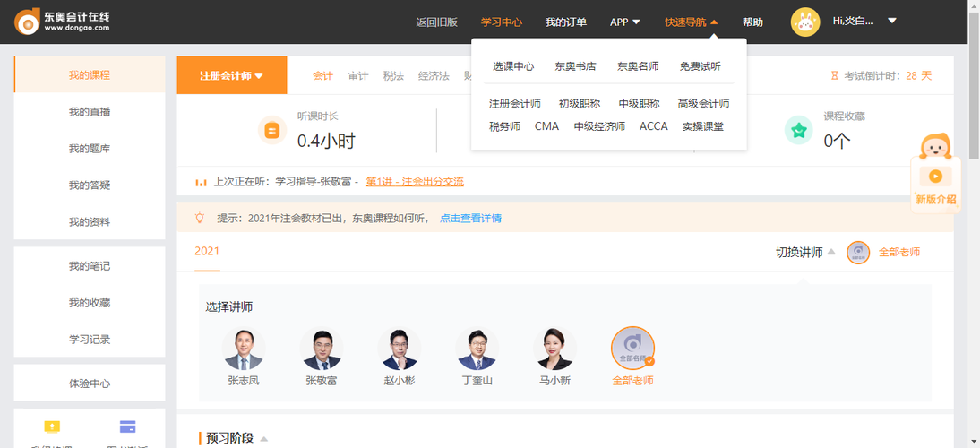
Task: Open 我的资料 in the sidebar
Action: [x=90, y=222]
